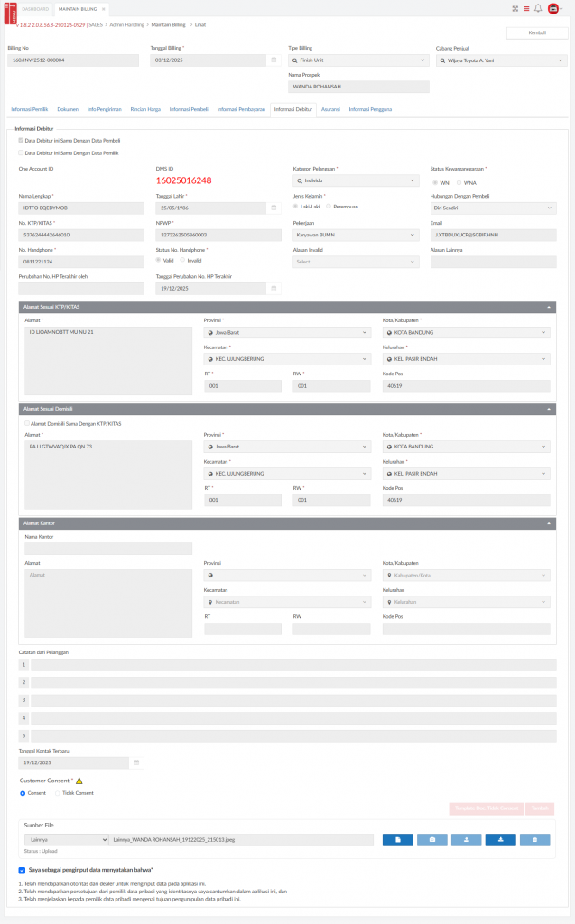Click the trash delete file icon button
The image size is (575, 924).
click(534, 839)
